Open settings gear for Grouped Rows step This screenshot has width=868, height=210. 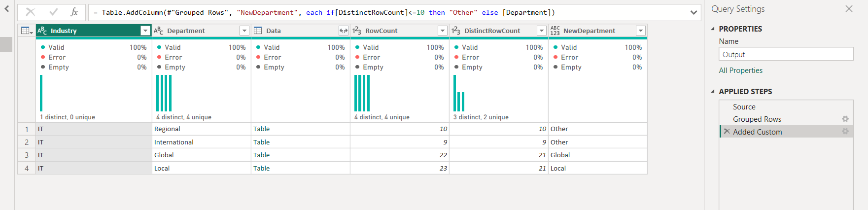pos(845,119)
